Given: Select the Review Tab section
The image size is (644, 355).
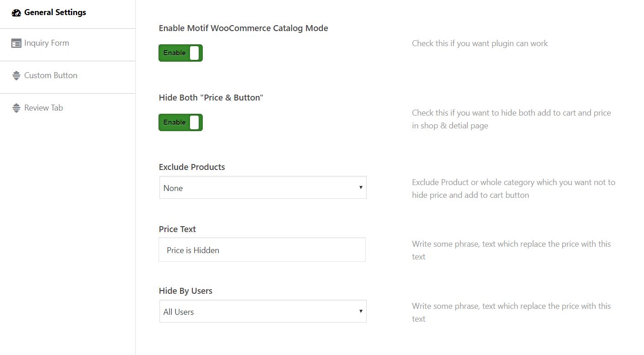Looking at the screenshot, I should click(x=43, y=108).
